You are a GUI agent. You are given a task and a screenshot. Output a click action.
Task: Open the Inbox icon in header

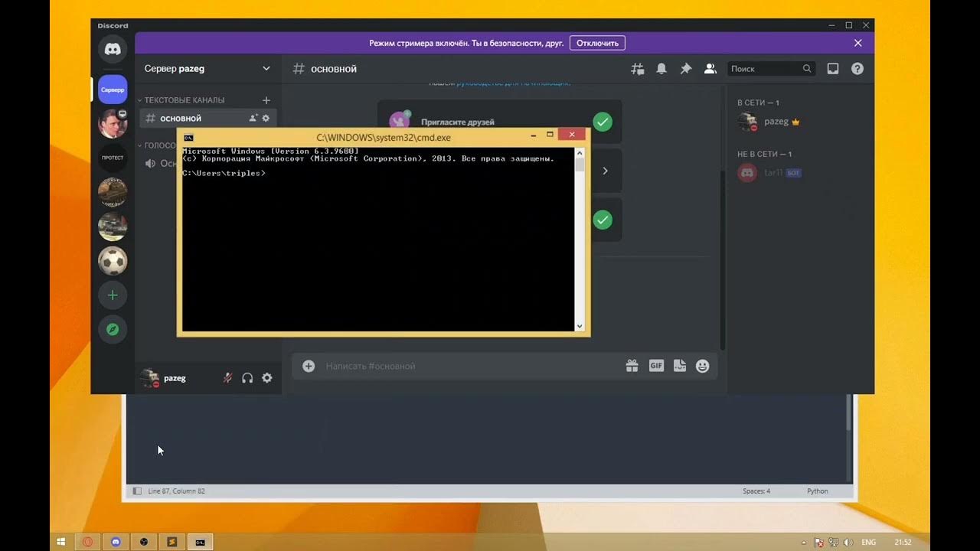point(833,69)
